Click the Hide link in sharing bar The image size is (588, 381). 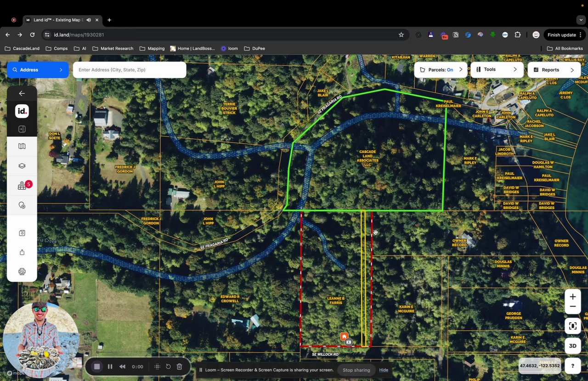384,370
